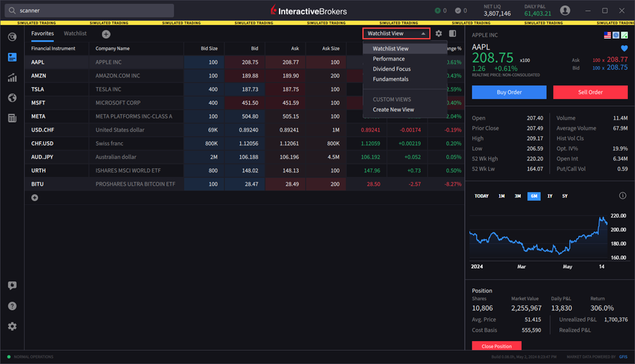Click the US flag icon for AAPL

click(607, 35)
